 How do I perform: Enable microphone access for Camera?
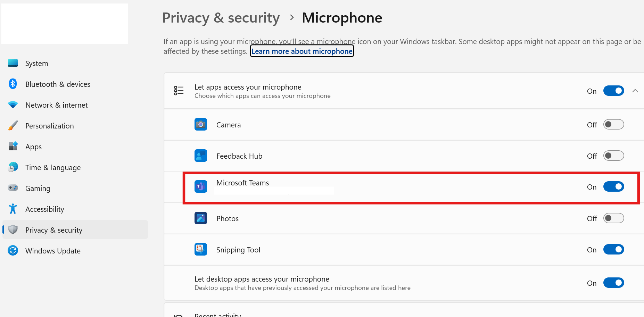coord(613,125)
